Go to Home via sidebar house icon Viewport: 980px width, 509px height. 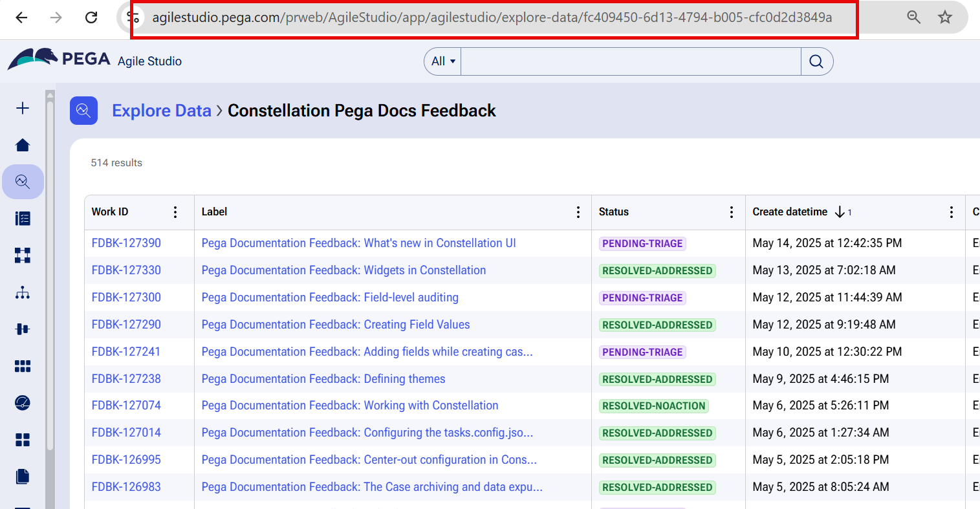point(23,145)
